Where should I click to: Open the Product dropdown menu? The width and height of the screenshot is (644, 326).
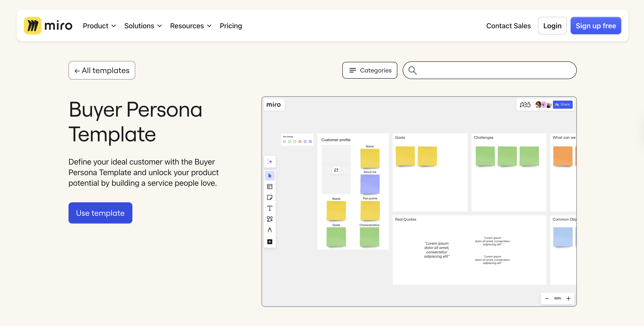coord(99,26)
